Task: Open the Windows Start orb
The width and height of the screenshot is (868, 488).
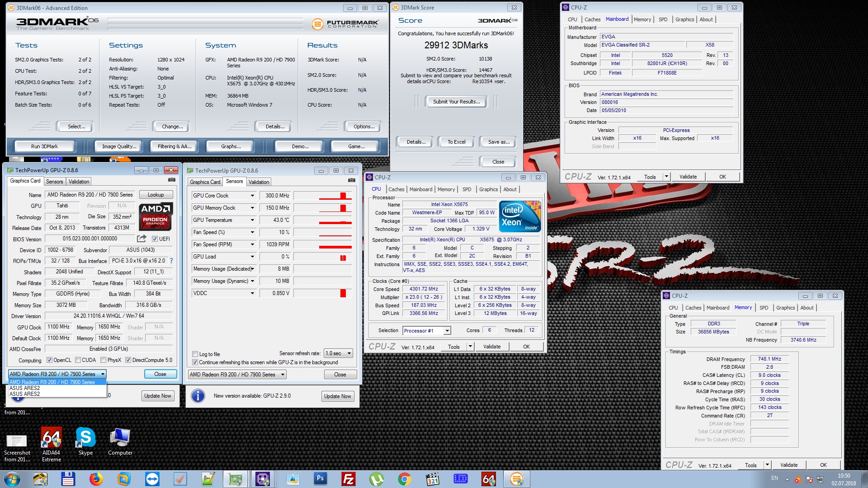Action: (12, 479)
